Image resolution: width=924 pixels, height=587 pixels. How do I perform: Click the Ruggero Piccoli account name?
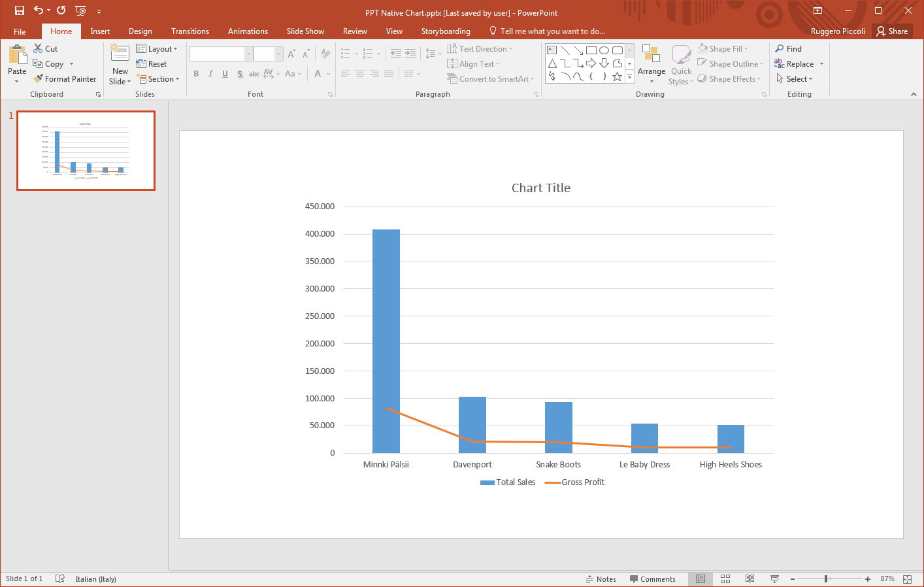tap(838, 31)
